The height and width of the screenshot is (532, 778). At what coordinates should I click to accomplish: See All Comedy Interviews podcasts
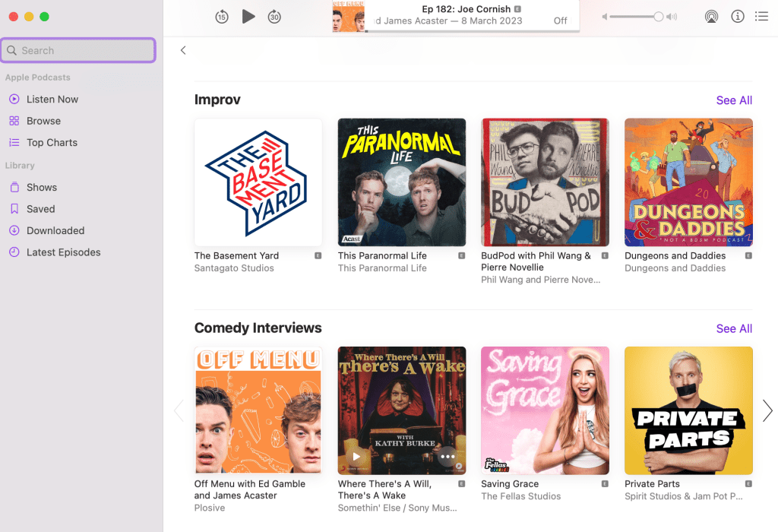pyautogui.click(x=734, y=328)
